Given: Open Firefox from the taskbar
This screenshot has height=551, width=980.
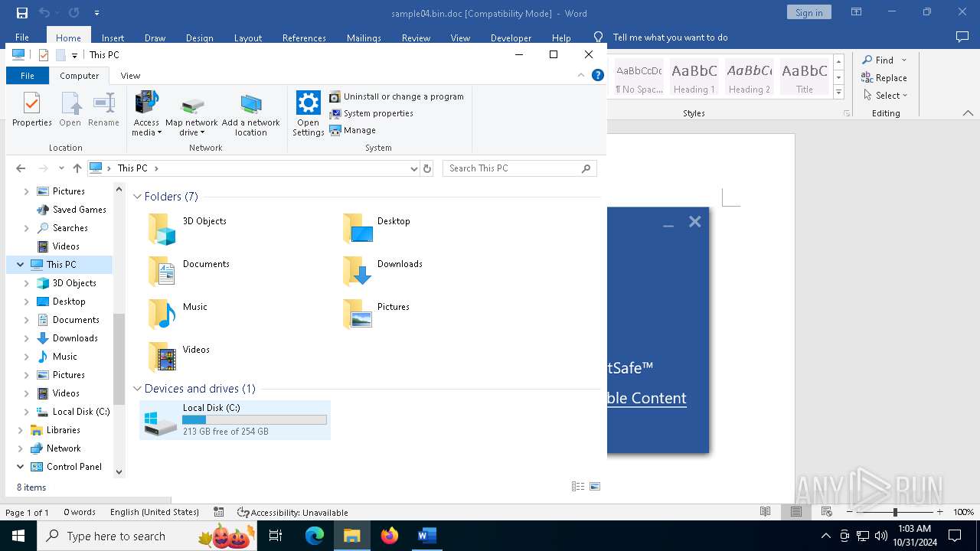Looking at the screenshot, I should [390, 536].
